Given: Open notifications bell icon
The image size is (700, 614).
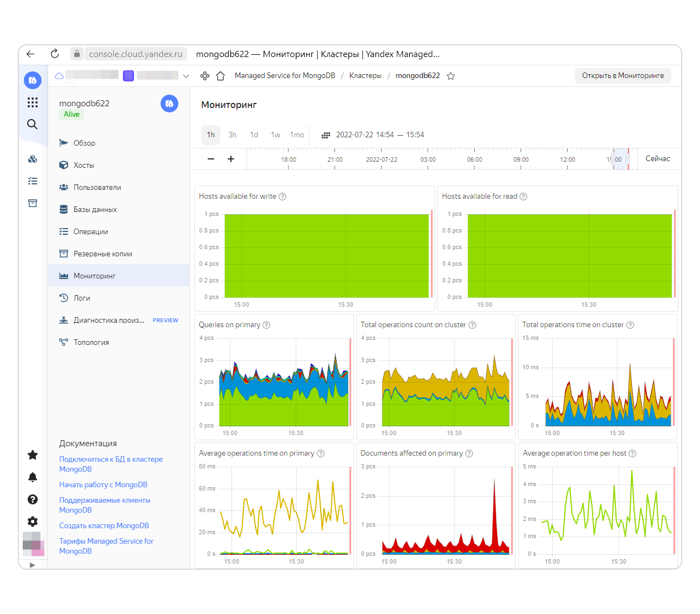Looking at the screenshot, I should 33,477.
